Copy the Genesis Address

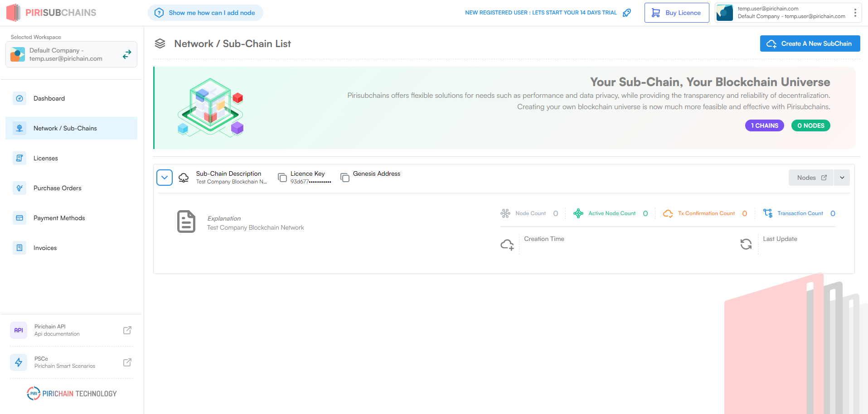coord(345,177)
